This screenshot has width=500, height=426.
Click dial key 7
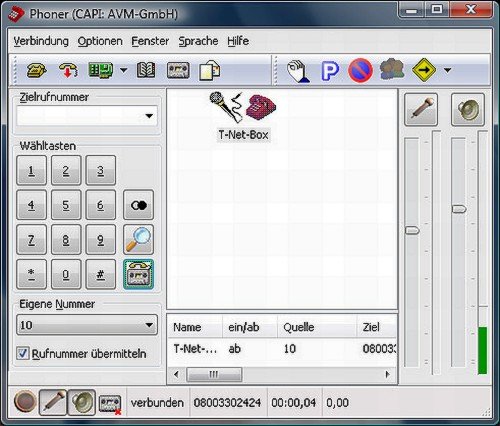(31, 240)
